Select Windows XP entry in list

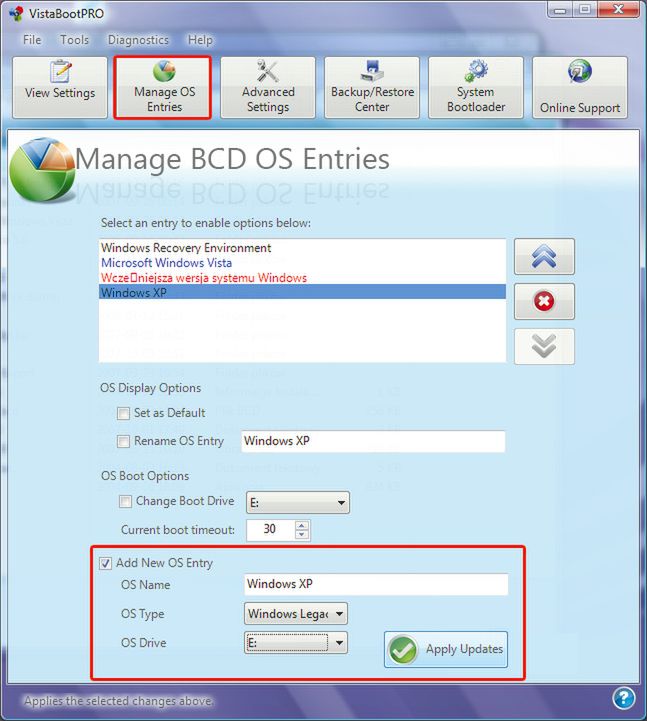coord(302,292)
